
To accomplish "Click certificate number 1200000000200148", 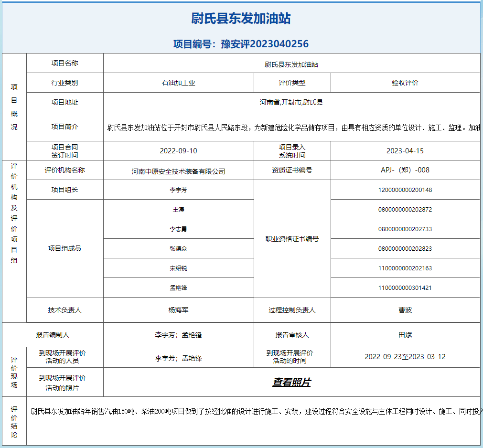I will (x=405, y=190).
